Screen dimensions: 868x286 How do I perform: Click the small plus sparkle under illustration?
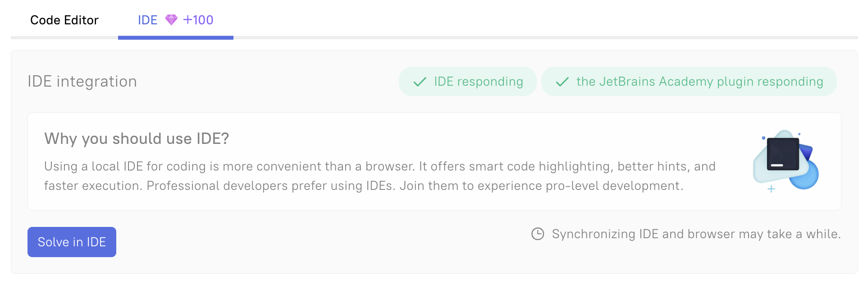771,189
